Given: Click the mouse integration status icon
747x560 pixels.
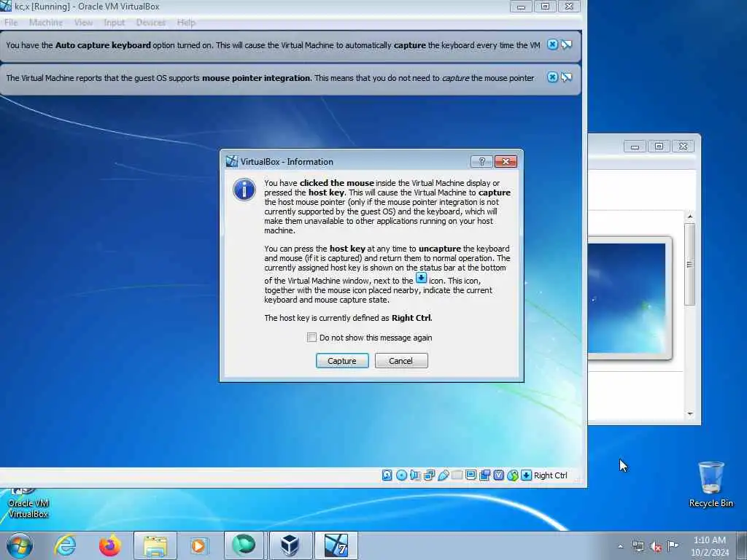Looking at the screenshot, I should tap(512, 475).
